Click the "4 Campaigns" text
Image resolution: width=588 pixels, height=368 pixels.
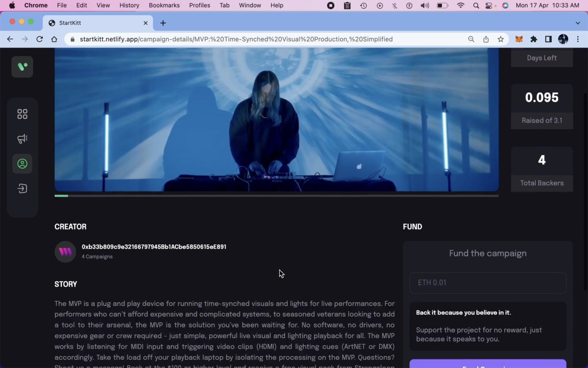tap(97, 257)
